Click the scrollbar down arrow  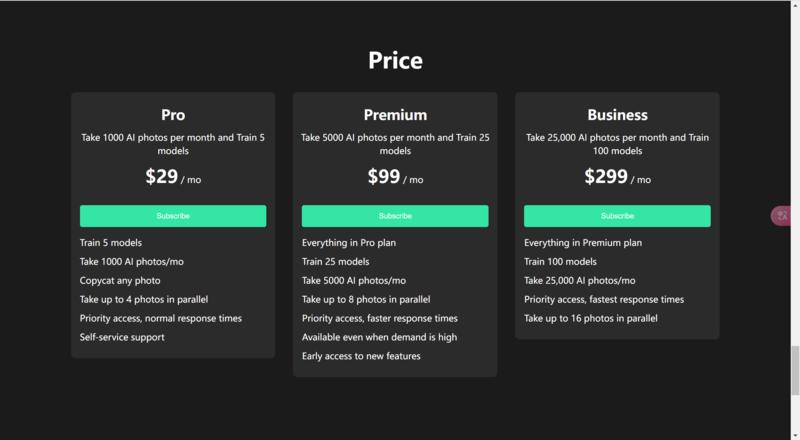click(795, 436)
